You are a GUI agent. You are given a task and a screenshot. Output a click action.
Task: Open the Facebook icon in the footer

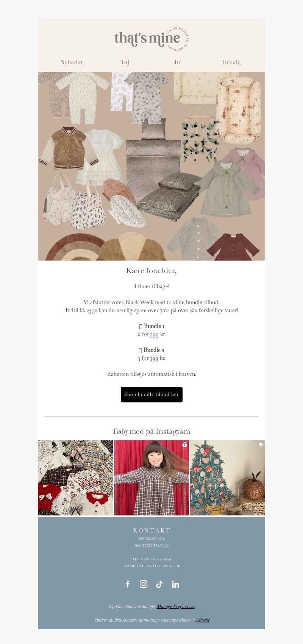point(128,584)
